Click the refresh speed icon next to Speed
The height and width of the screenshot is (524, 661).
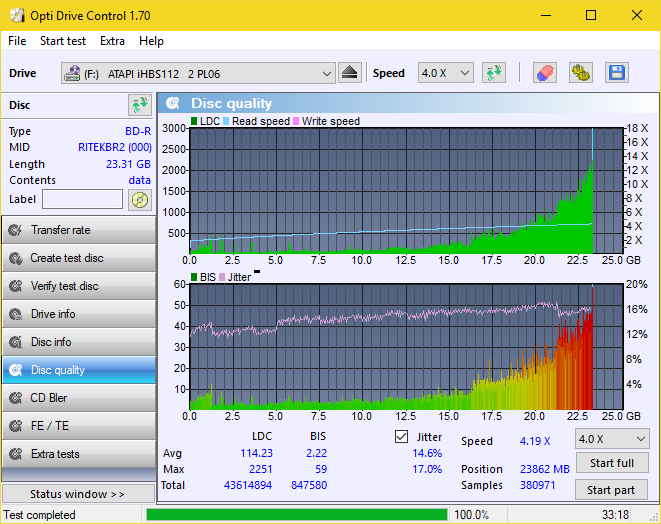point(493,73)
